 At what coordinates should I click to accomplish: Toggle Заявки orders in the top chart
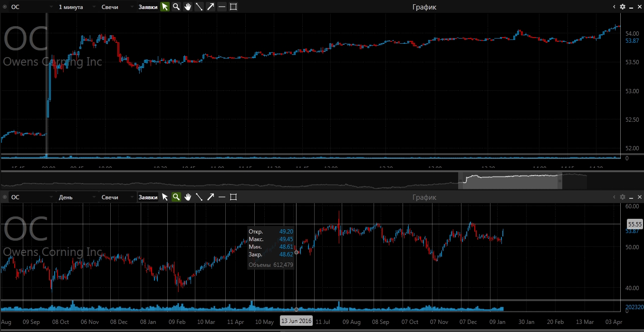point(148,7)
